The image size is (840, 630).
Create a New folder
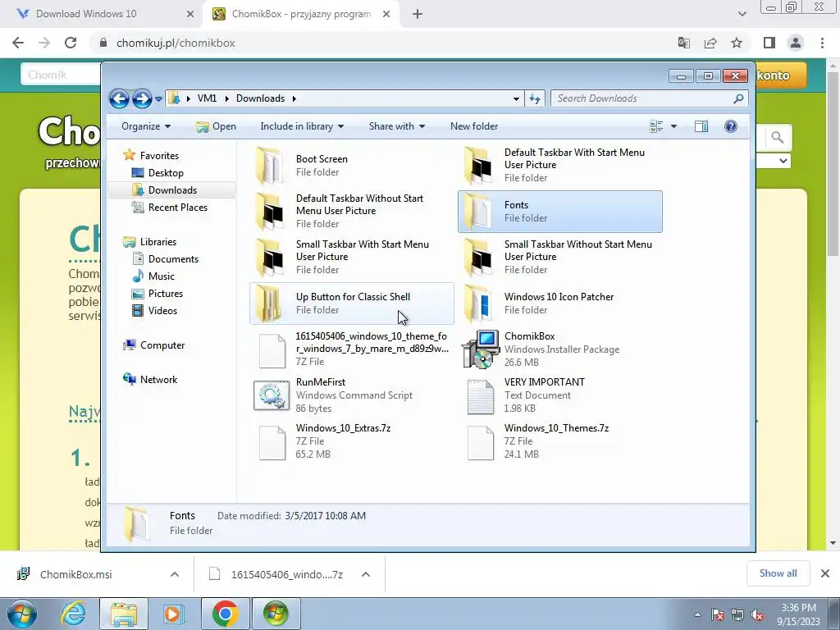point(474,126)
